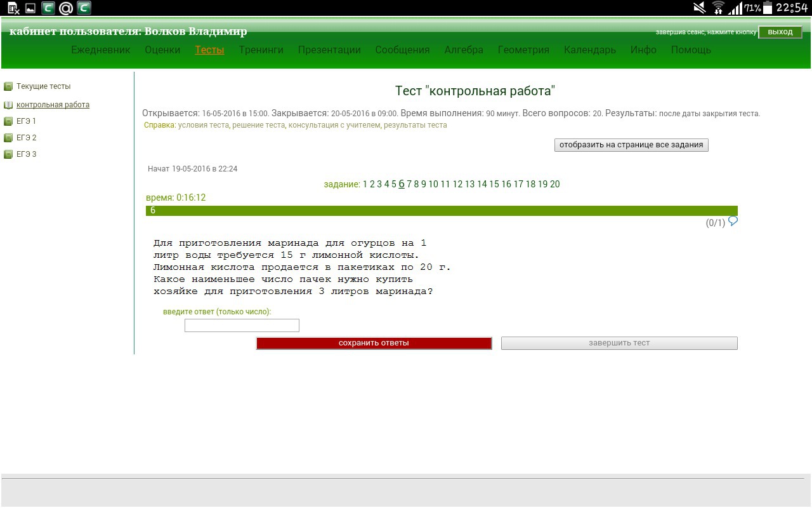Click the green icon beside ЕГЭ 3
The image size is (812, 508).
click(x=8, y=154)
